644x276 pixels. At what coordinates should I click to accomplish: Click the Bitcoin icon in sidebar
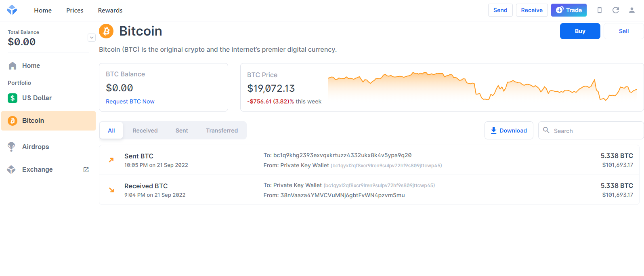[x=13, y=120]
